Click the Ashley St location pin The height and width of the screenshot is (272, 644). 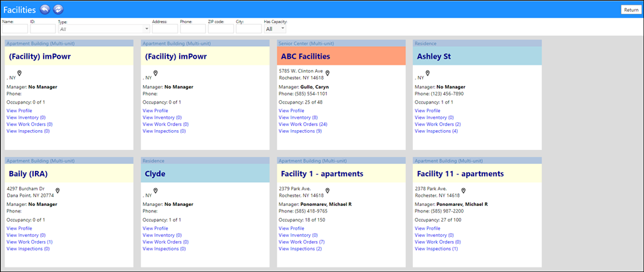point(427,73)
